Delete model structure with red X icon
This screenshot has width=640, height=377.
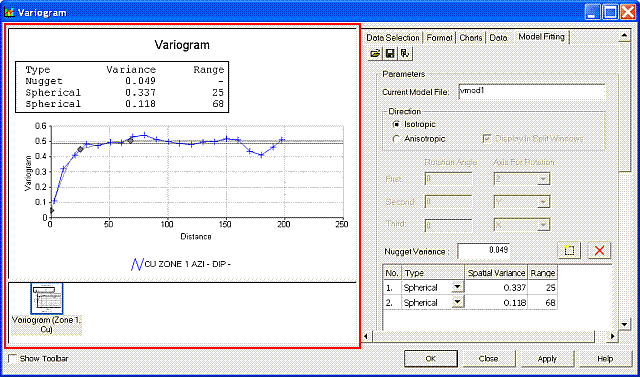tap(599, 250)
